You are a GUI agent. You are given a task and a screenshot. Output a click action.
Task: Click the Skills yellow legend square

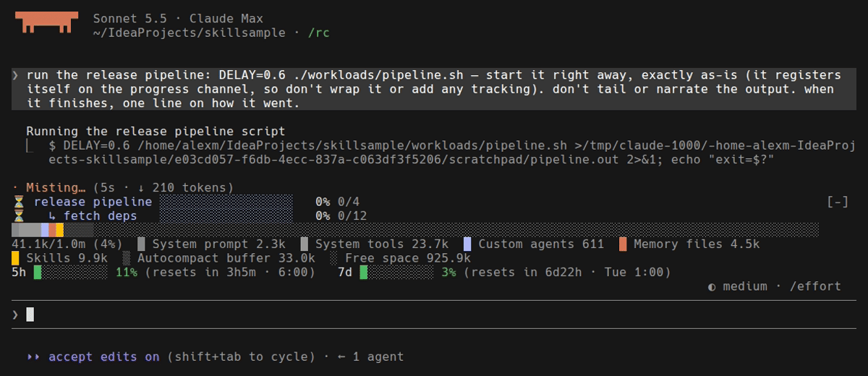click(15, 258)
